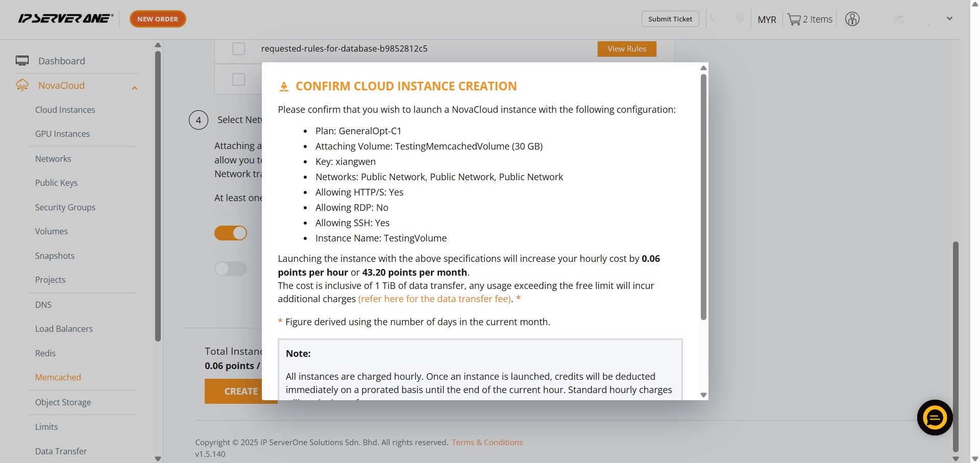This screenshot has height=463, width=980.
Task: Click the shopping cart icon
Action: (794, 19)
